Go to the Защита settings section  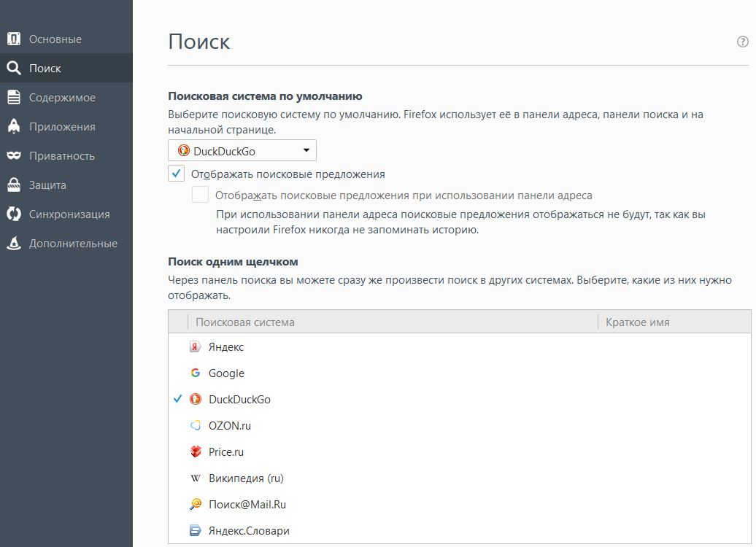click(47, 185)
